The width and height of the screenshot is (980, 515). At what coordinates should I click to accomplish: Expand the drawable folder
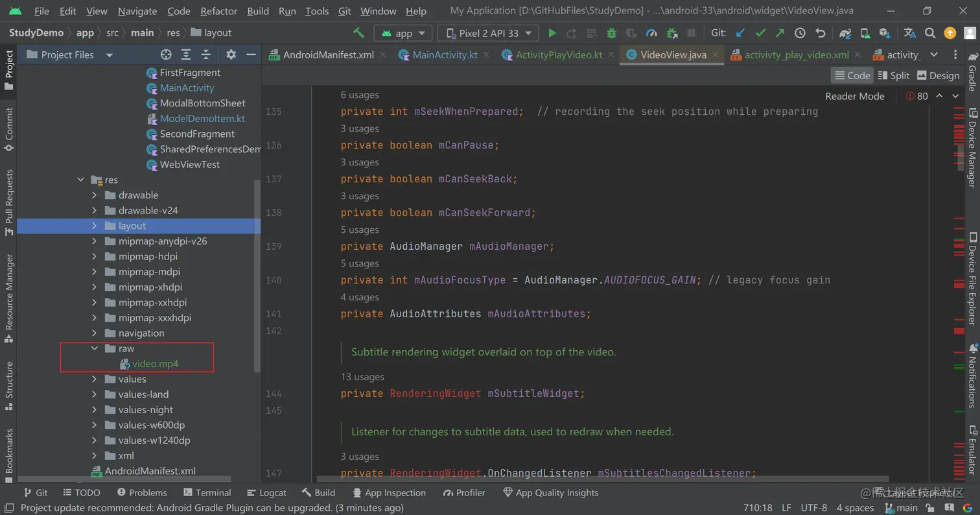95,195
